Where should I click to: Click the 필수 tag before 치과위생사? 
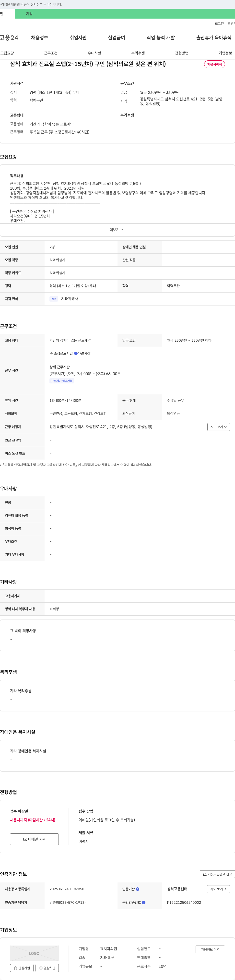point(54,299)
